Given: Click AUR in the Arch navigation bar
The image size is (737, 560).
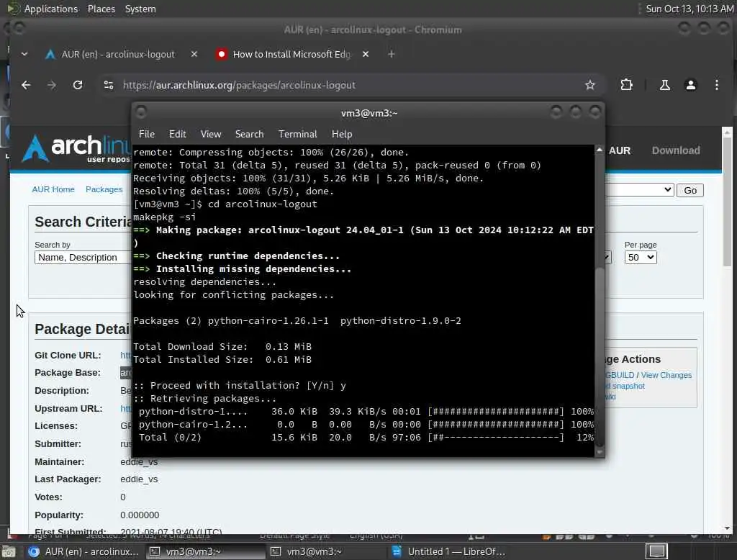Looking at the screenshot, I should [620, 150].
